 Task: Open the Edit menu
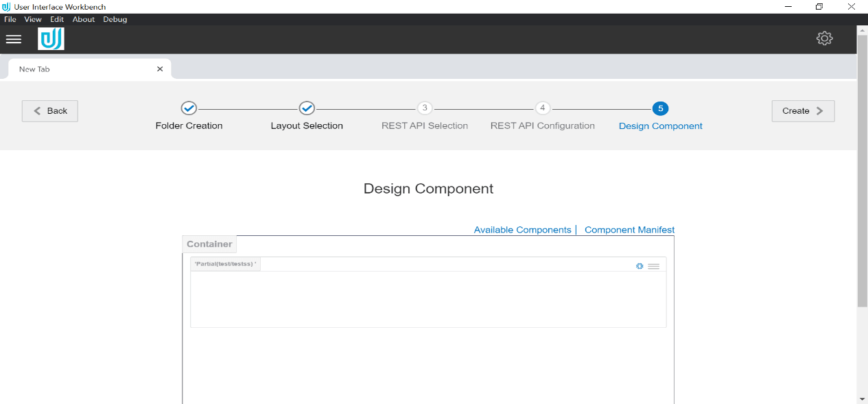(x=56, y=19)
